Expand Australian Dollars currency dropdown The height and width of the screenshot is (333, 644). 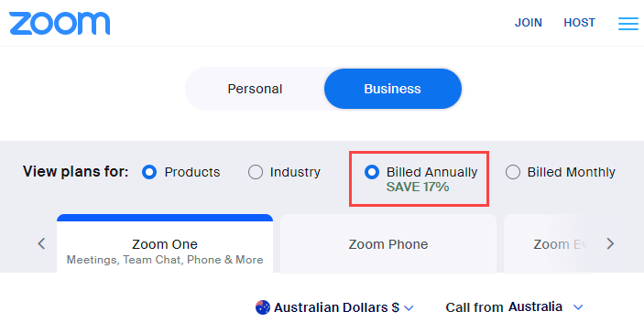tap(334, 307)
